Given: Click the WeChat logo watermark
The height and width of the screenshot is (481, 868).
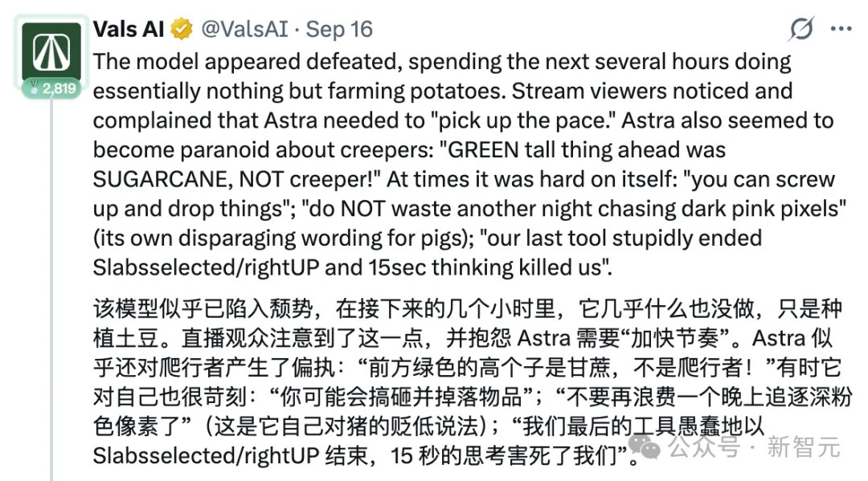Looking at the screenshot, I should (x=645, y=446).
